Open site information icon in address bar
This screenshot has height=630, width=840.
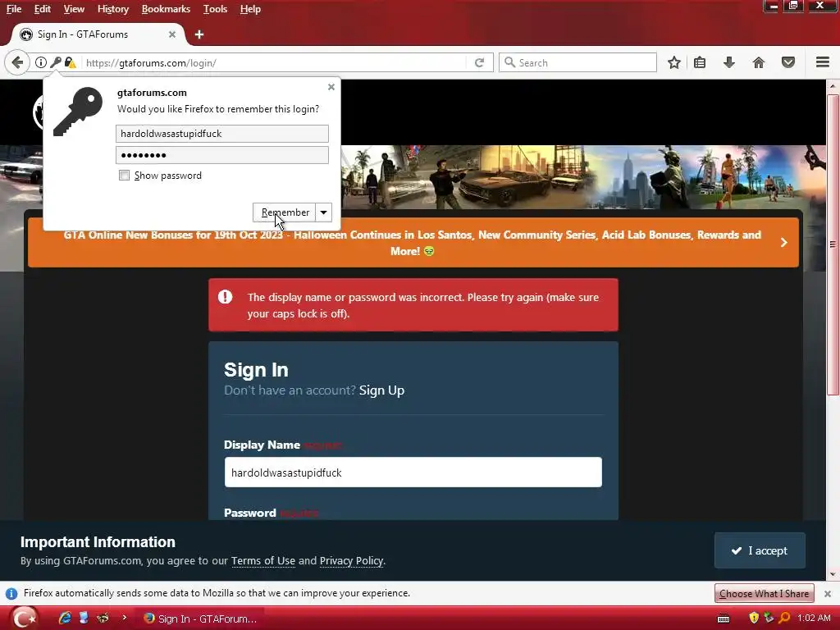click(x=41, y=62)
